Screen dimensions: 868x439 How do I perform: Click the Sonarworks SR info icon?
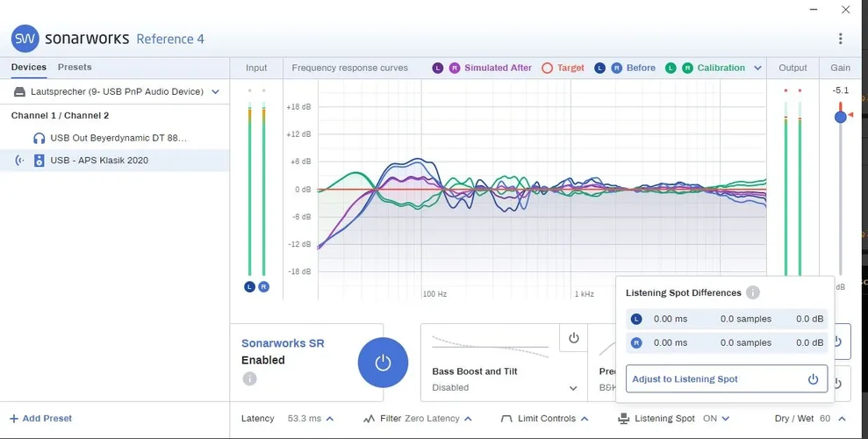click(x=249, y=378)
